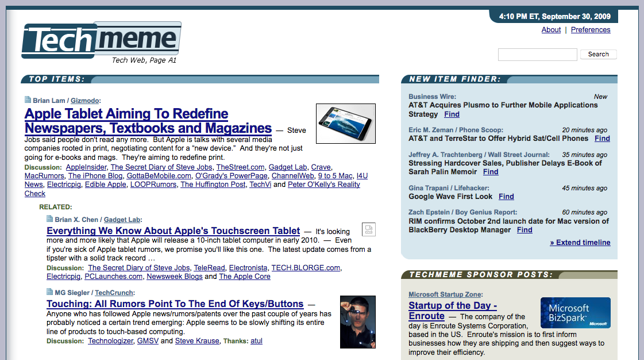The width and height of the screenshot is (644, 360).
Task: Click the Techmeme logo
Action: pyautogui.click(x=99, y=39)
